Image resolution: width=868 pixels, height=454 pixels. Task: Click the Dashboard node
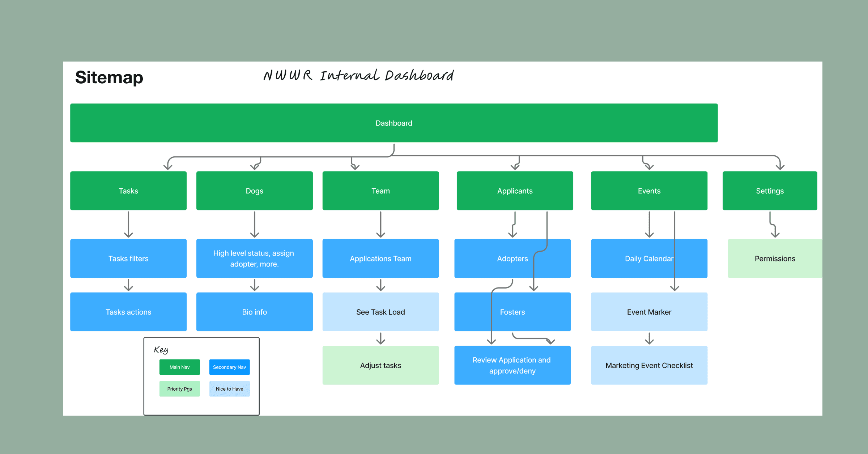[x=394, y=123]
